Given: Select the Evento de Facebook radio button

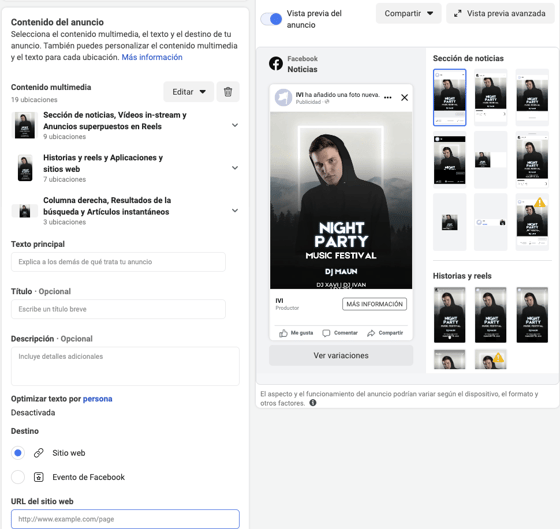Looking at the screenshot, I should pos(18,477).
